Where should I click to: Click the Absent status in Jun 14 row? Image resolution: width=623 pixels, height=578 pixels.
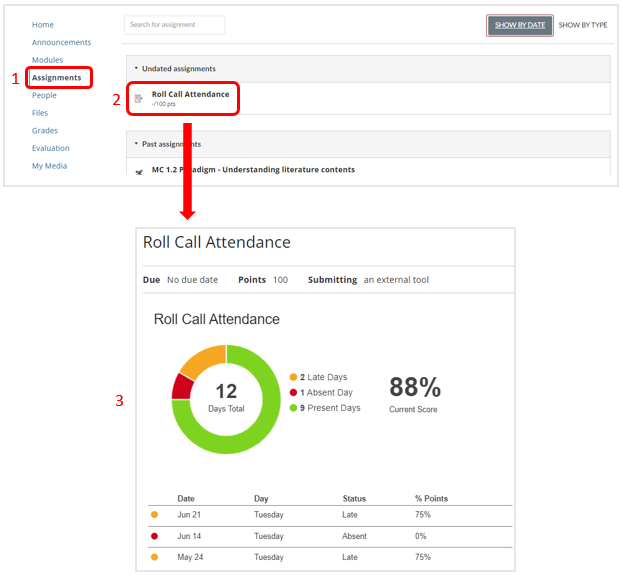pos(354,536)
